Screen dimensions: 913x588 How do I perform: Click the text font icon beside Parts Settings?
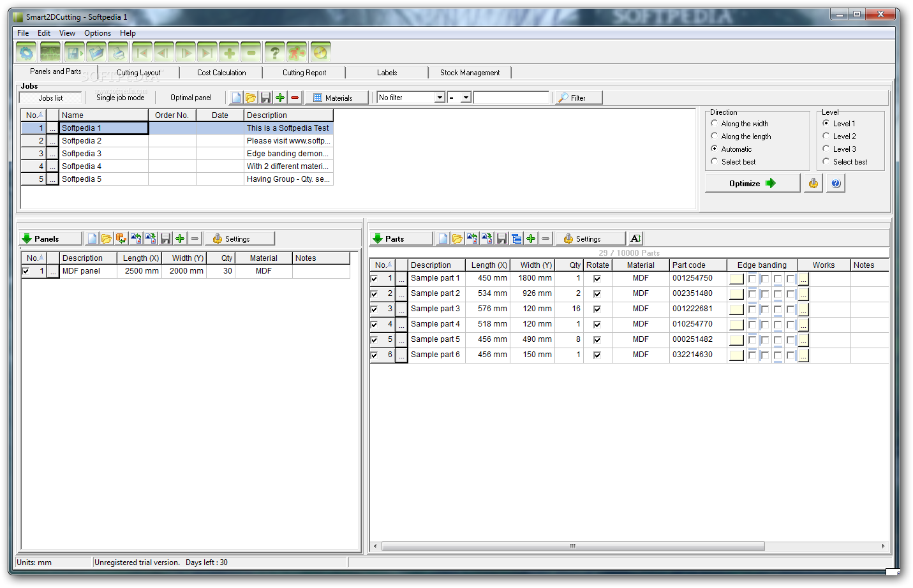[x=635, y=239]
